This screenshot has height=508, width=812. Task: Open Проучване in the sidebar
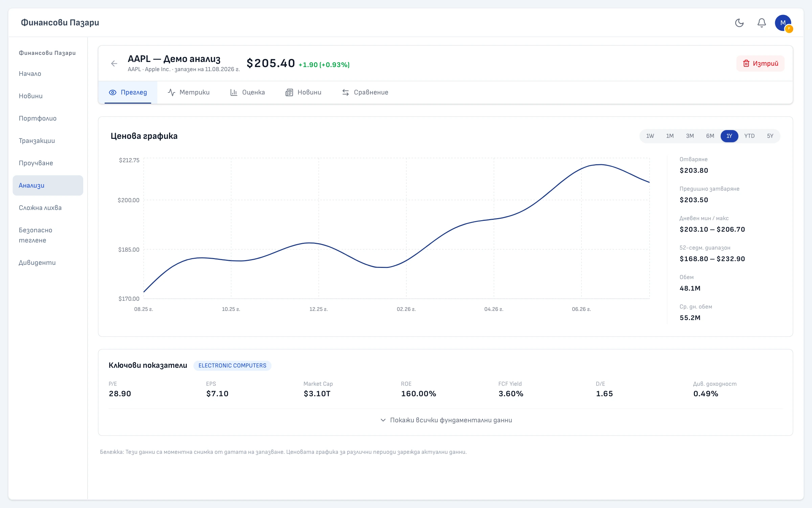48,163
